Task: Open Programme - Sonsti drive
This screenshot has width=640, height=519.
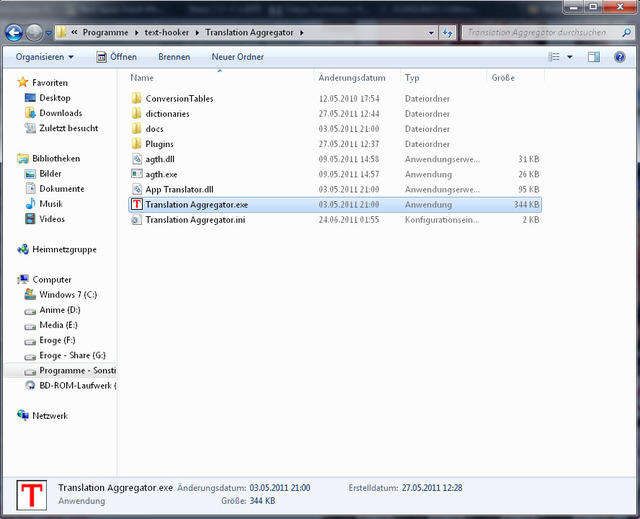Action: [x=78, y=370]
